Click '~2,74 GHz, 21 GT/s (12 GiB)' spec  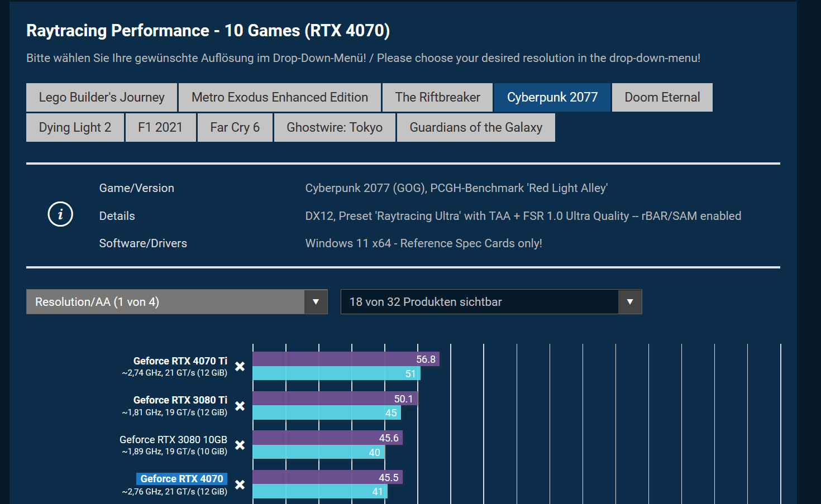pos(175,373)
